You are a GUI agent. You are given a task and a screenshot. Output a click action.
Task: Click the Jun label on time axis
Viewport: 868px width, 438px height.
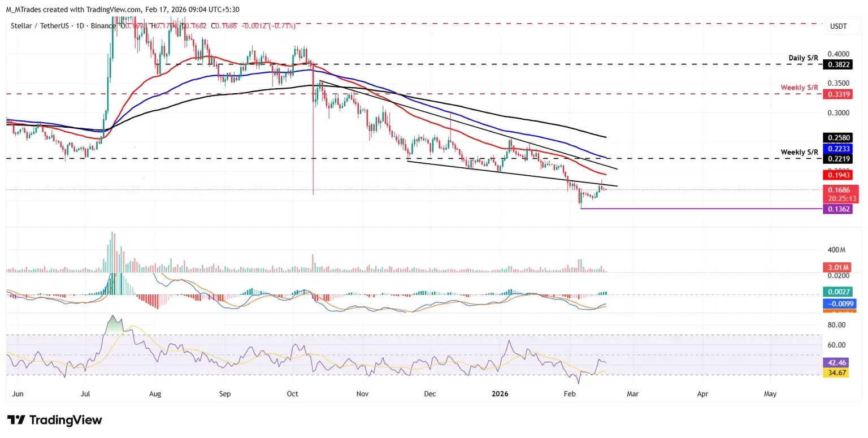(x=18, y=393)
